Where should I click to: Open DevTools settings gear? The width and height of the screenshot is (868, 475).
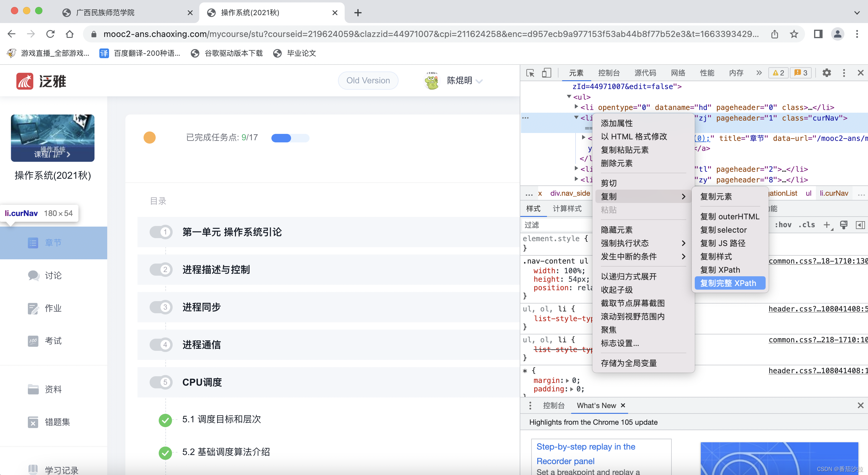point(827,73)
